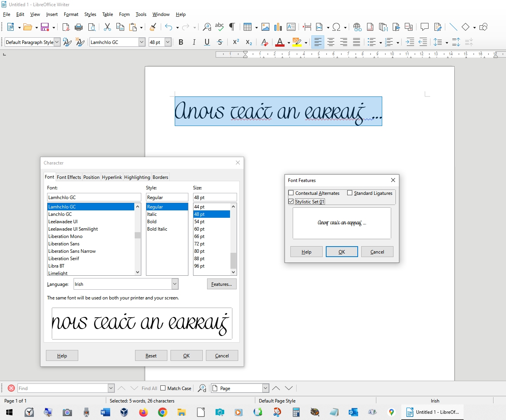This screenshot has height=420, width=506.
Task: Uncheck Stylistic Set 01
Action: click(x=291, y=201)
